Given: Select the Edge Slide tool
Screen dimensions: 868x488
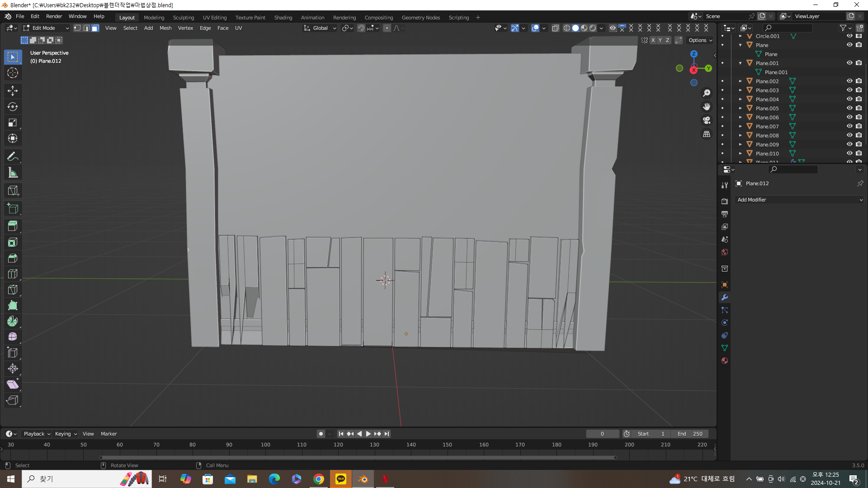Looking at the screenshot, I should tap(13, 353).
